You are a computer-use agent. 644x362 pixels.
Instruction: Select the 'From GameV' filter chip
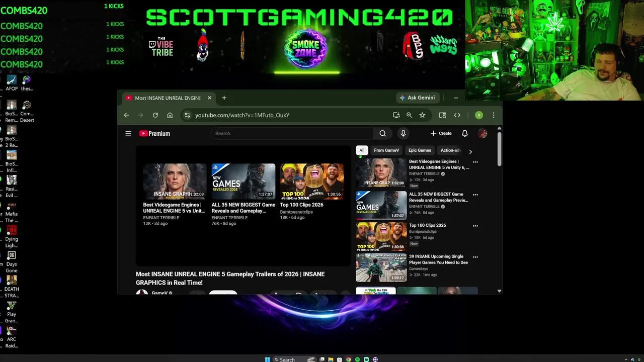coord(386,150)
